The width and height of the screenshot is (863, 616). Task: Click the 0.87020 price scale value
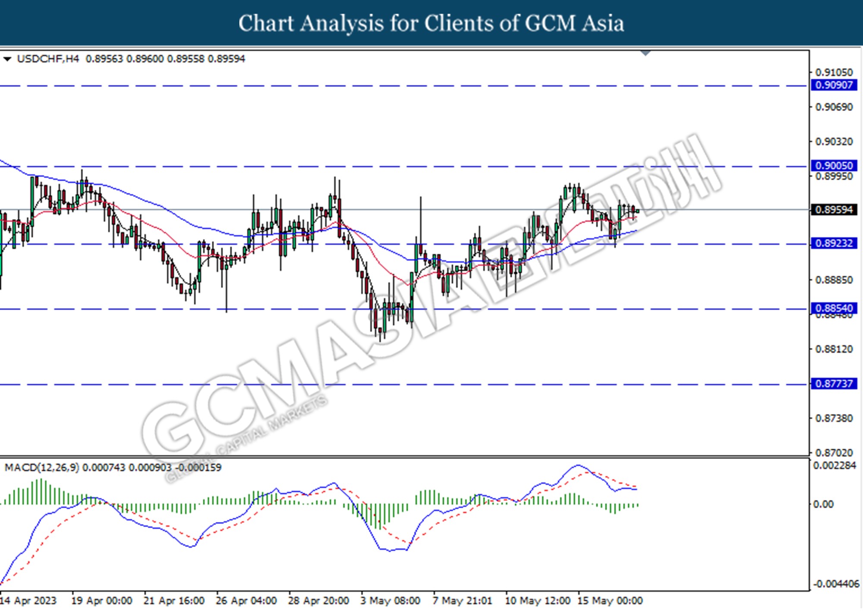coord(834,453)
